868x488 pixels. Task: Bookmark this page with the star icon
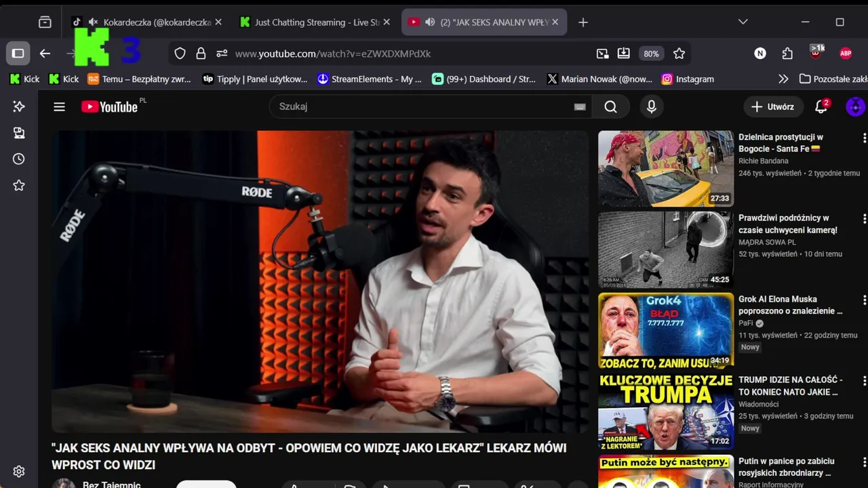(679, 54)
